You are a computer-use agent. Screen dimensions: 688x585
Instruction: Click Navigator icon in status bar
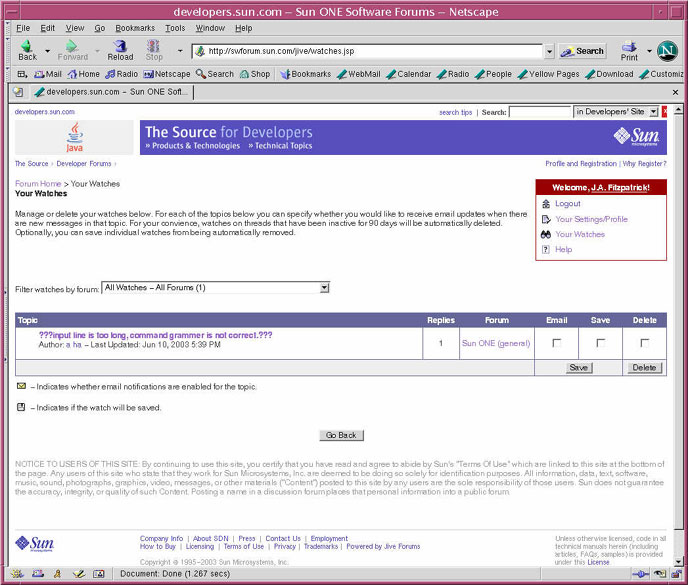click(17, 574)
